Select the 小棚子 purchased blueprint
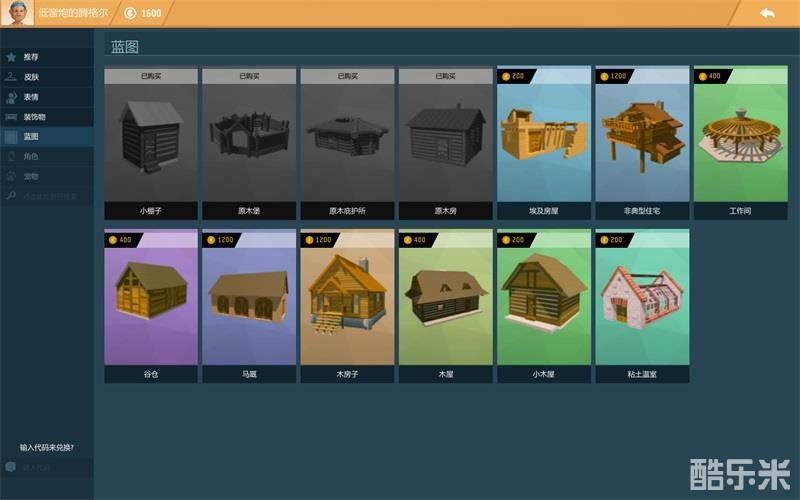Image resolution: width=800 pixels, height=500 pixels. pos(150,142)
